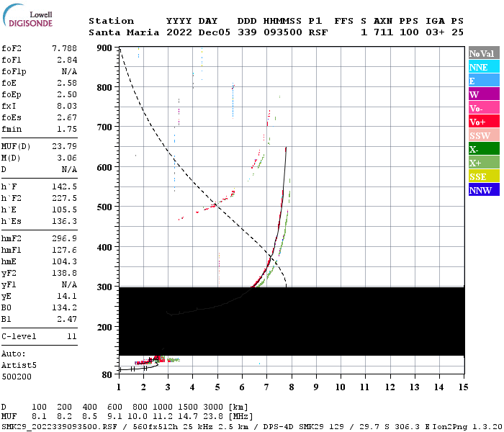Click the 500 km altitude axis label

point(104,207)
